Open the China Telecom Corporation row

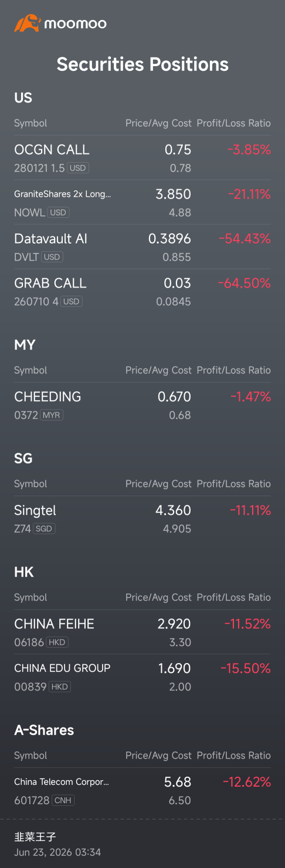[x=142, y=791]
